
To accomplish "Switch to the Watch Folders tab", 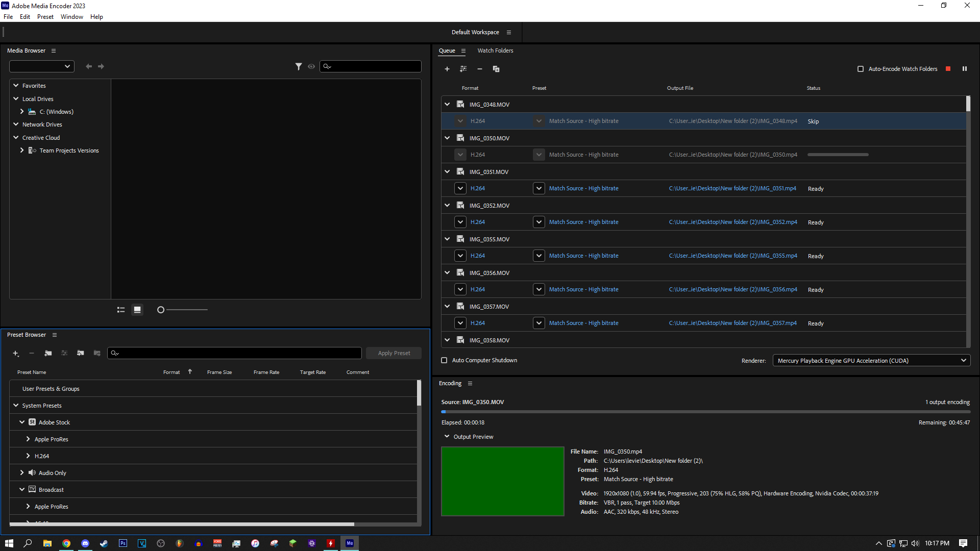I will coord(495,51).
